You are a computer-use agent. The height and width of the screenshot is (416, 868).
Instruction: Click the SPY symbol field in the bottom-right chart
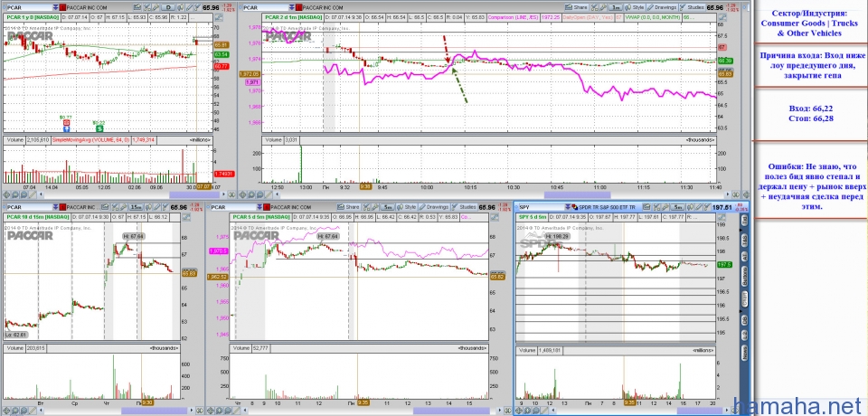click(x=542, y=206)
